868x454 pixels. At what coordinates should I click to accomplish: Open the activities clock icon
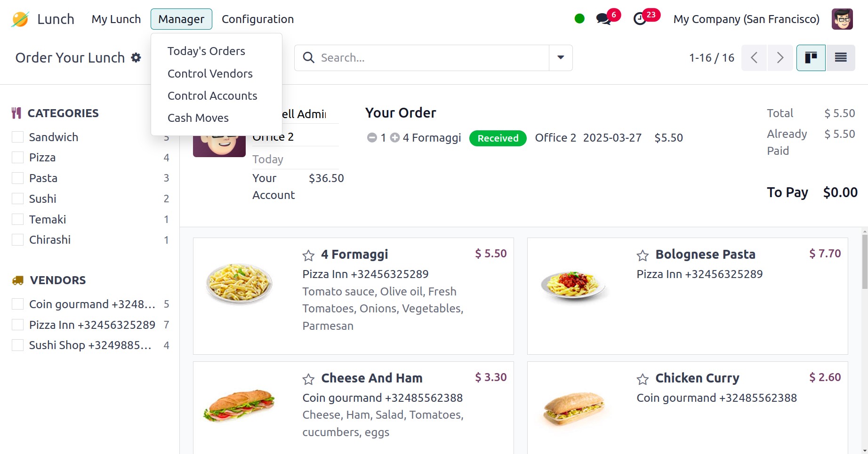[x=640, y=19]
